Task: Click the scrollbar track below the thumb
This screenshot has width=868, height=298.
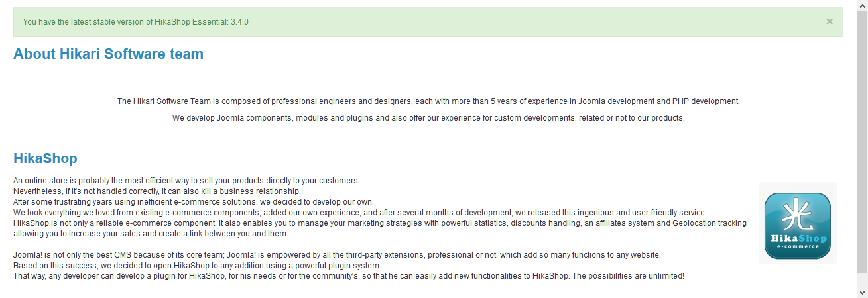Action: coord(862,279)
